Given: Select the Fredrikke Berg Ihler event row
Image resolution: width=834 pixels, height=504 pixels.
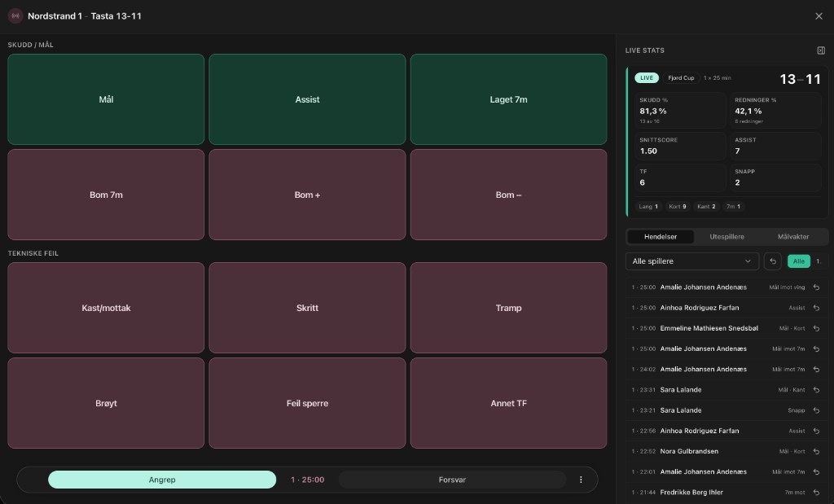Looking at the screenshot, I should click(726, 493).
